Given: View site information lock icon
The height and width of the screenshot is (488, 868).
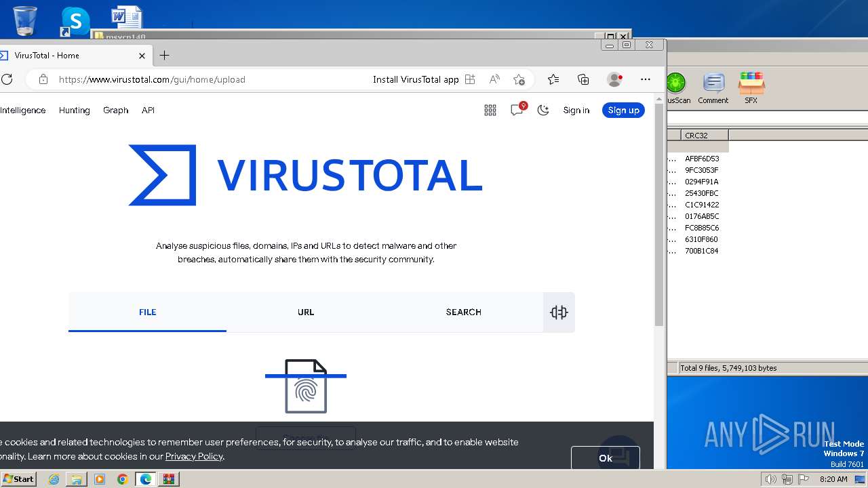Looking at the screenshot, I should pyautogui.click(x=43, y=79).
